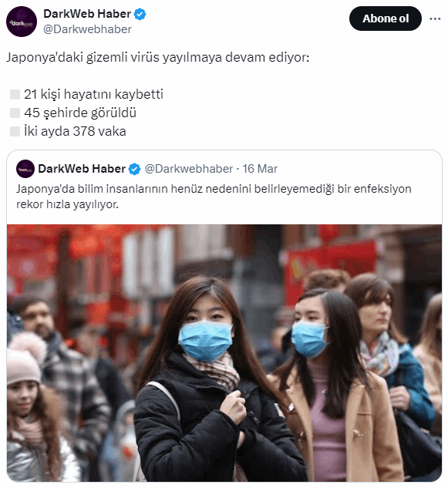Click the line '45 şehirde görüldü'
Screen dimensions: 448x488
click(x=80, y=113)
